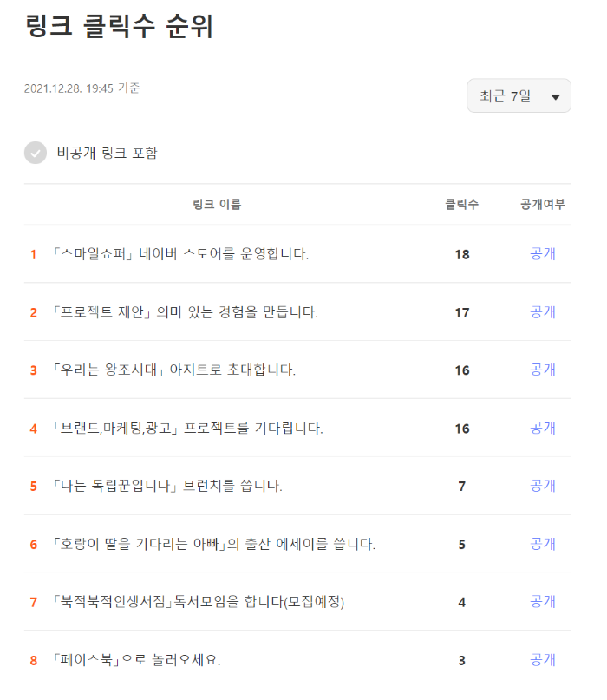Viewport: 607px width, 700px height.
Task: Click 공개 next to 프로젝트 제안 entry
Action: click(541, 312)
